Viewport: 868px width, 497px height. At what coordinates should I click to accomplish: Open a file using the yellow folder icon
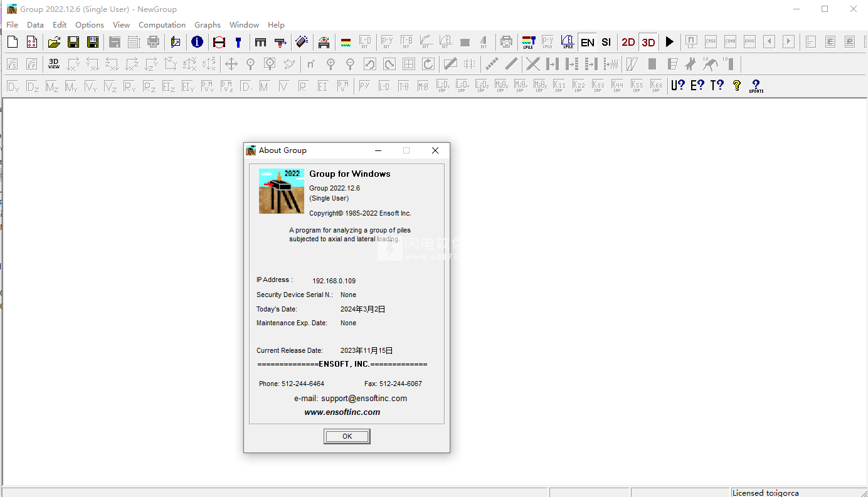tap(54, 42)
